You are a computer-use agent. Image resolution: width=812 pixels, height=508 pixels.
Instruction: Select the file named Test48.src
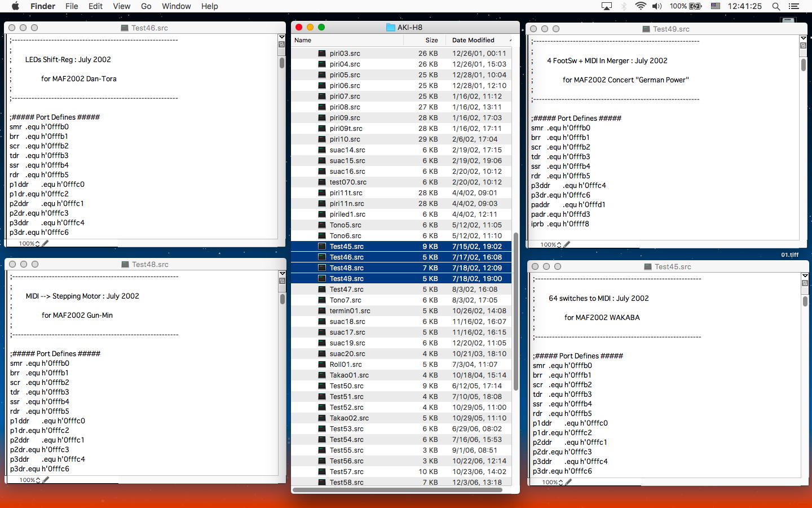pyautogui.click(x=401, y=268)
